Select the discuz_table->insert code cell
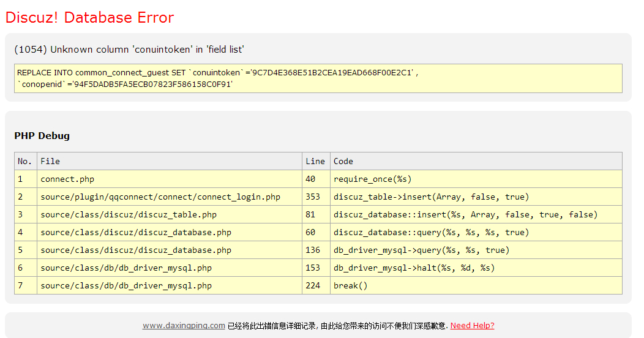This screenshot has height=338, width=644. 476,197
